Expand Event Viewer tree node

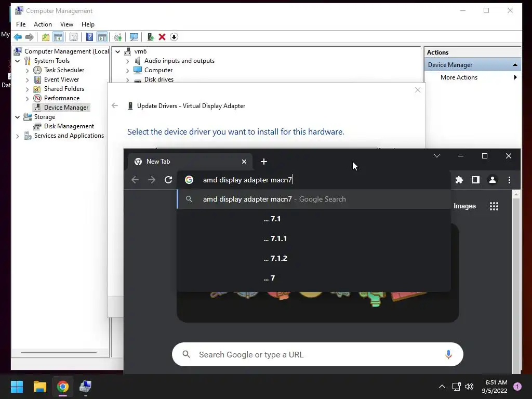27,80
